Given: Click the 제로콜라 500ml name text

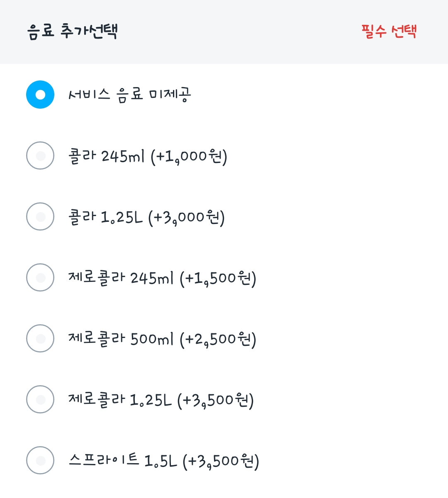Looking at the screenshot, I should pos(121,339).
